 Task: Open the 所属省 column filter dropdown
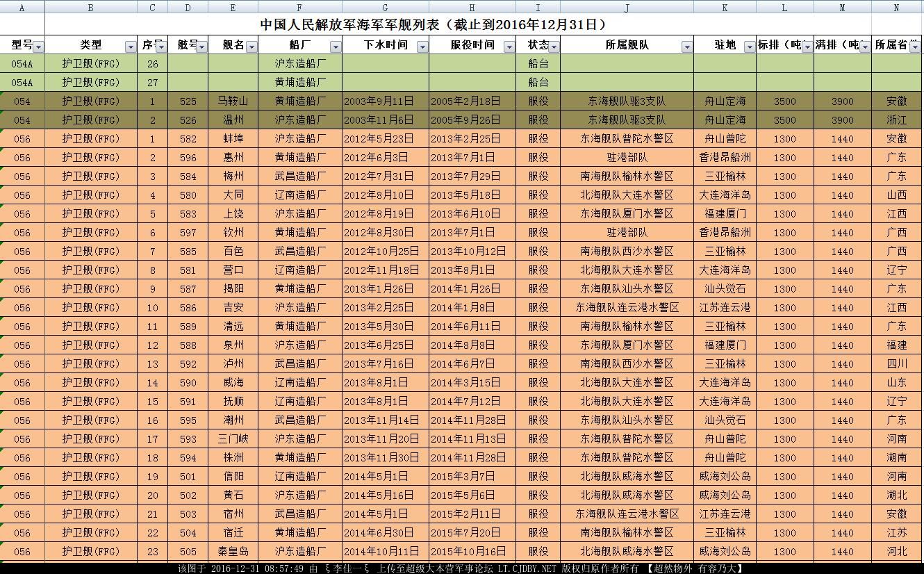click(x=915, y=47)
